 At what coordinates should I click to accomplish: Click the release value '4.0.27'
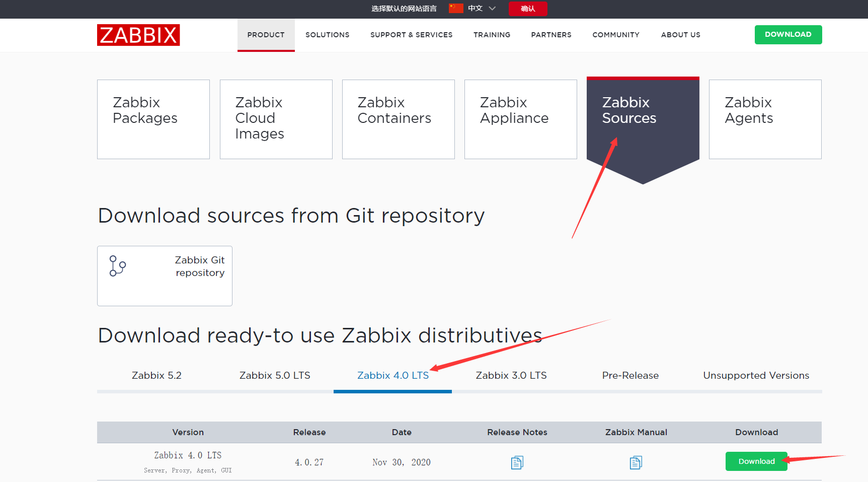point(309,462)
